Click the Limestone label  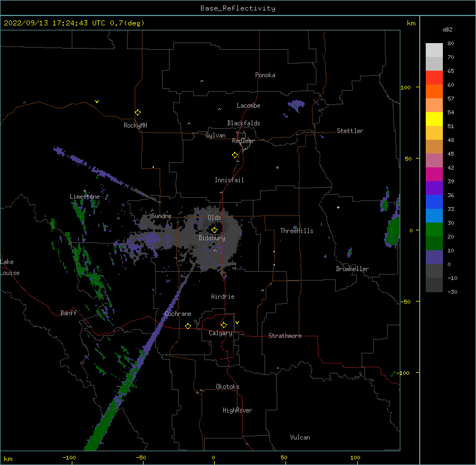tap(84, 197)
